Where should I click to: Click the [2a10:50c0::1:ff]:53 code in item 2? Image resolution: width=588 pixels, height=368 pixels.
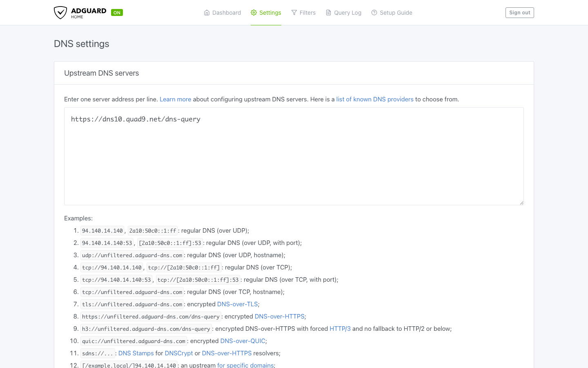(170, 243)
